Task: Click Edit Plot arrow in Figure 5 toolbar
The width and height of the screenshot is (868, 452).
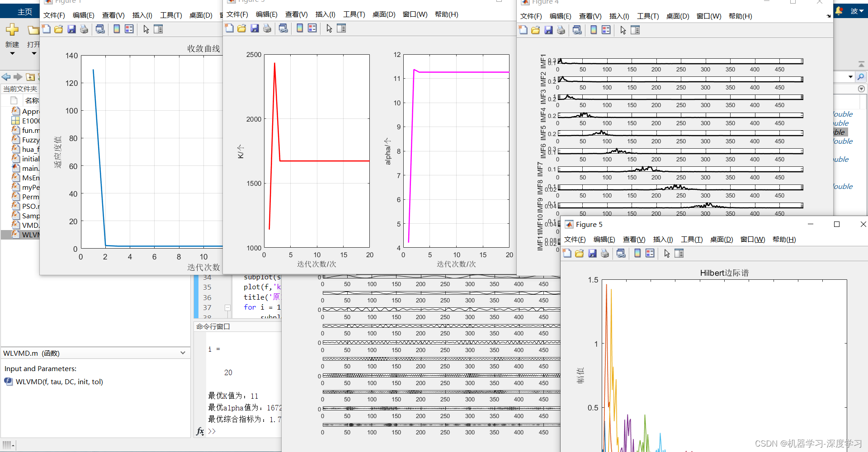Action: pos(667,253)
